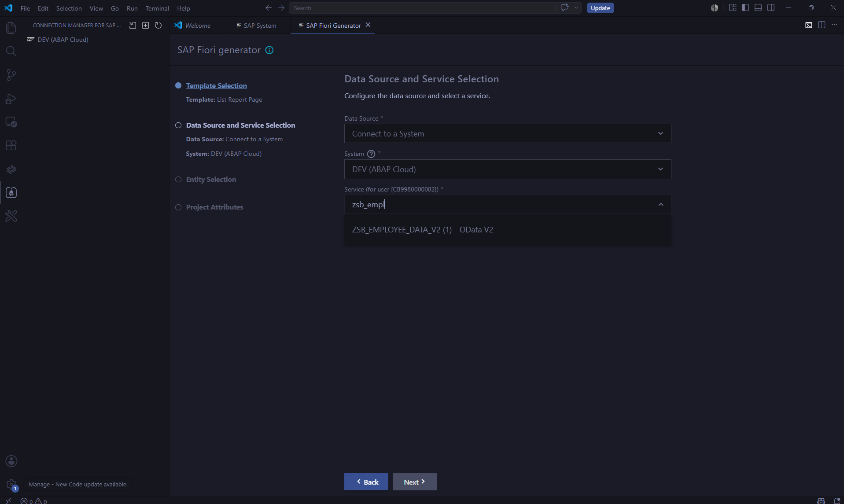Open the Template Selection step link
The height and width of the screenshot is (504, 844).
pos(216,86)
